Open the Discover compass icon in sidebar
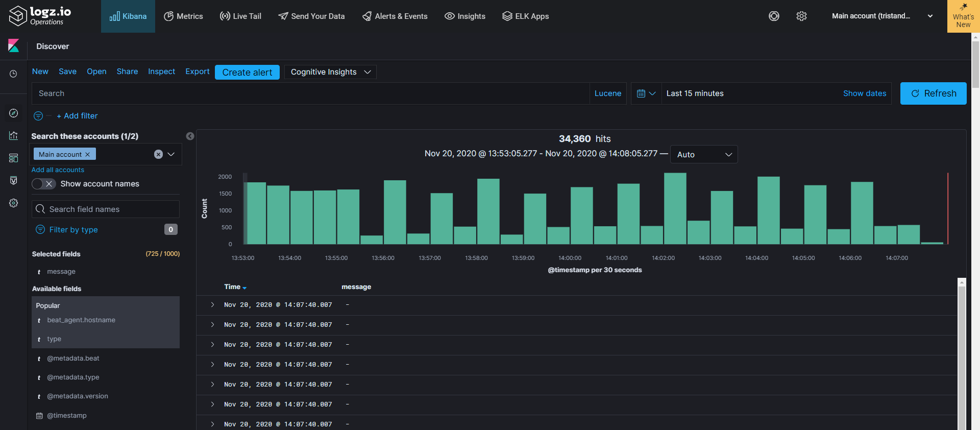 14,113
